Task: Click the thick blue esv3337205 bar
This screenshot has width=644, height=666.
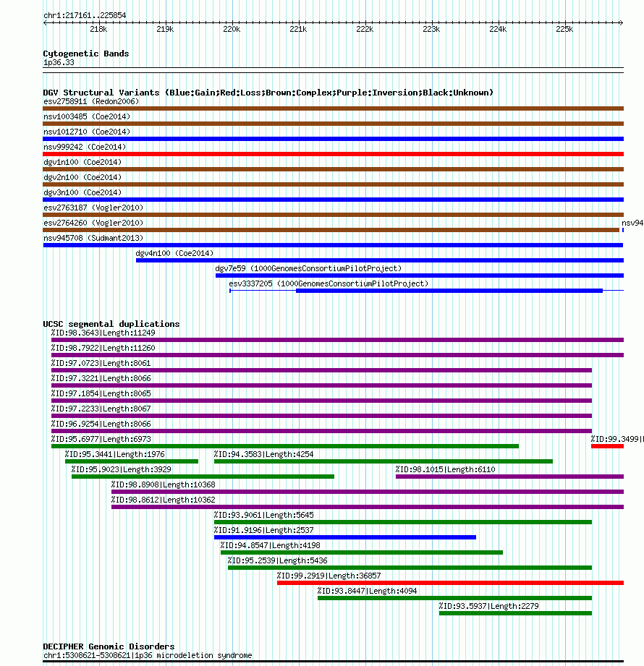Action: pos(449,291)
